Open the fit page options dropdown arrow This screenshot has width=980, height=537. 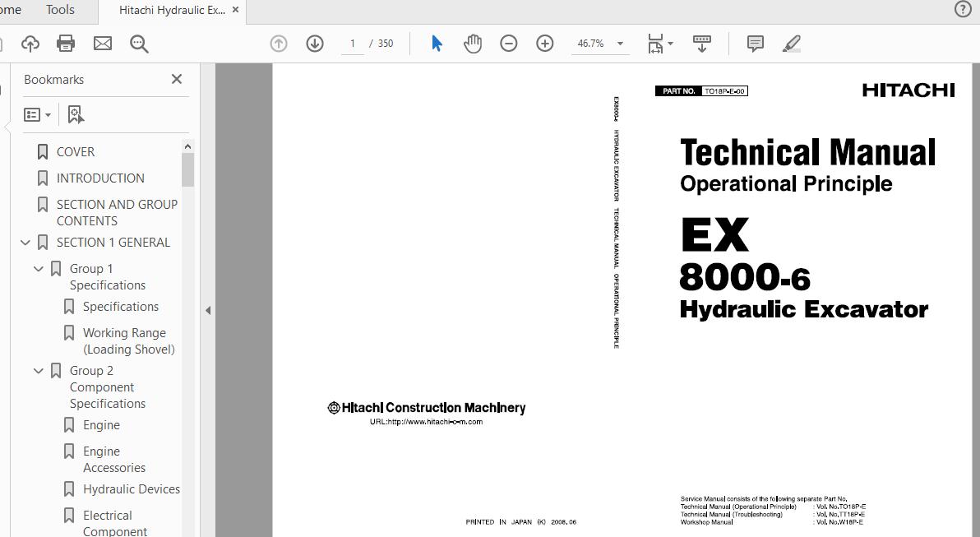click(x=671, y=44)
